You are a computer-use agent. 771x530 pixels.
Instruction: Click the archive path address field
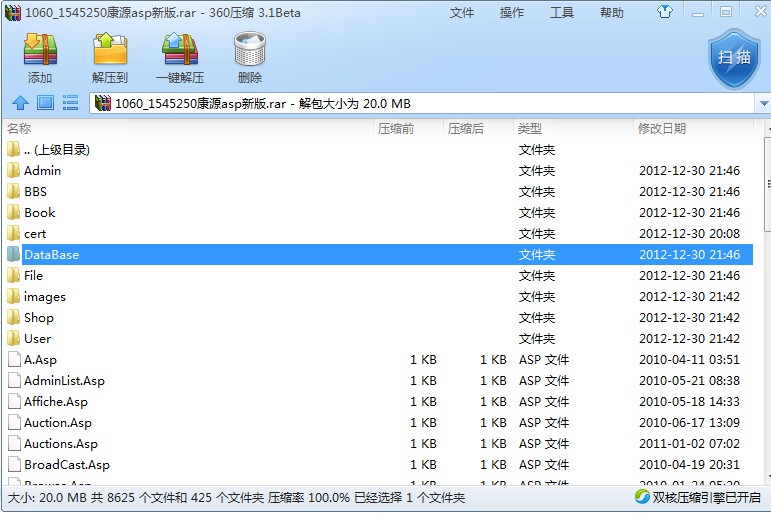pos(422,103)
